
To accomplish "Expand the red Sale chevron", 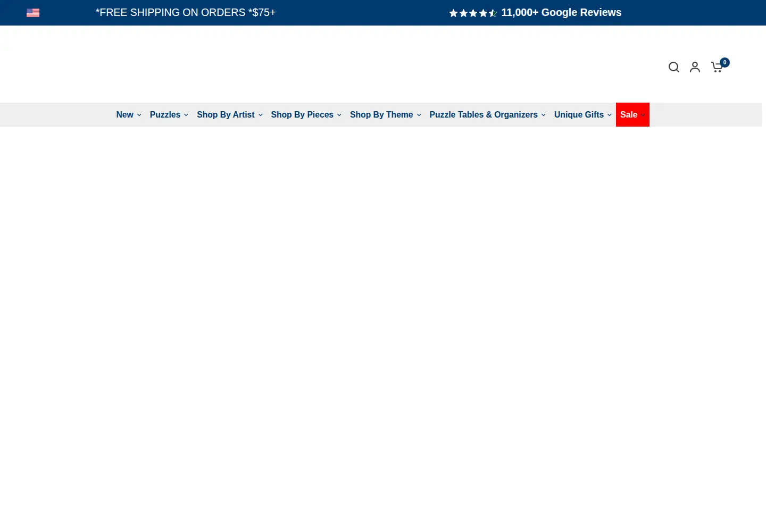I will (x=643, y=115).
